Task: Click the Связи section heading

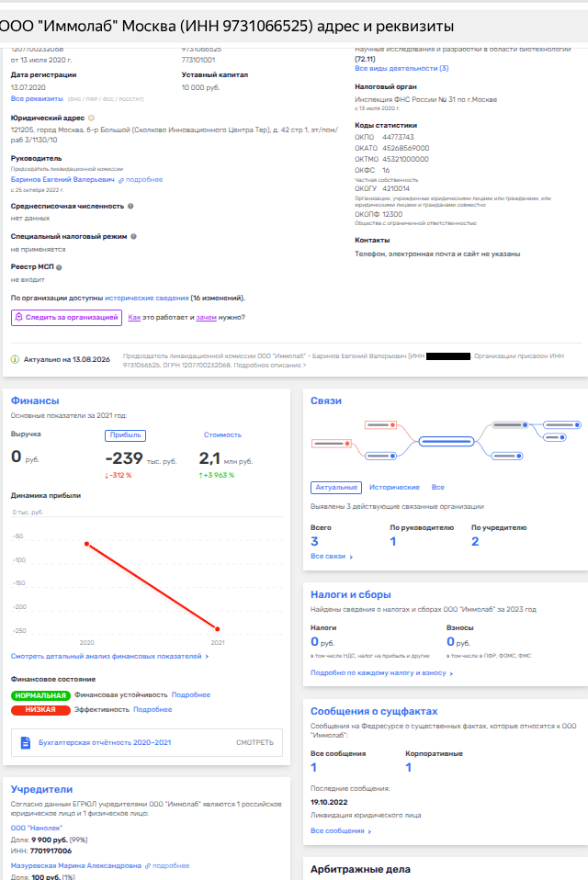Action: tap(326, 401)
